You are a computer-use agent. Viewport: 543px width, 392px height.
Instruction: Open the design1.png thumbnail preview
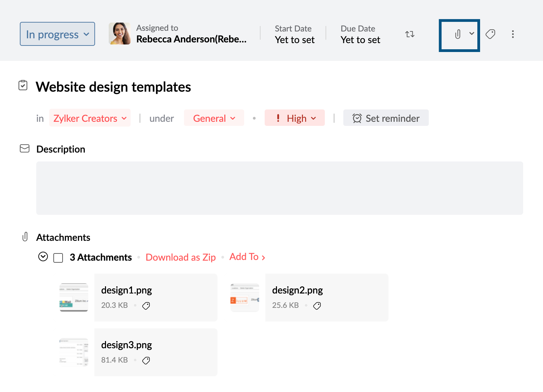74,297
